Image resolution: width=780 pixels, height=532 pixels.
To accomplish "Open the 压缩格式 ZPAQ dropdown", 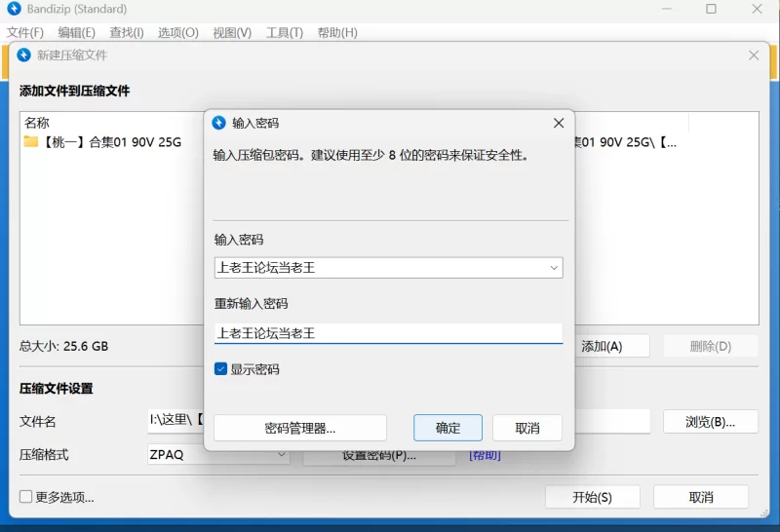I will coord(217,454).
